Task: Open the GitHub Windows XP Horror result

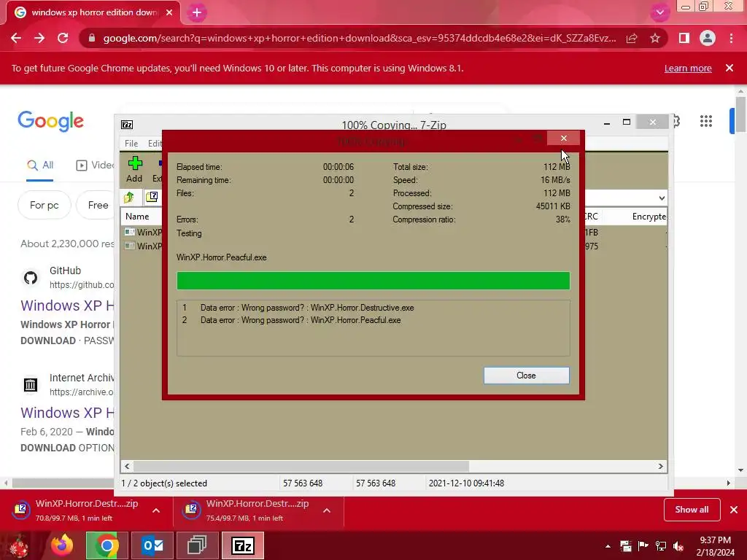Action: [67, 306]
